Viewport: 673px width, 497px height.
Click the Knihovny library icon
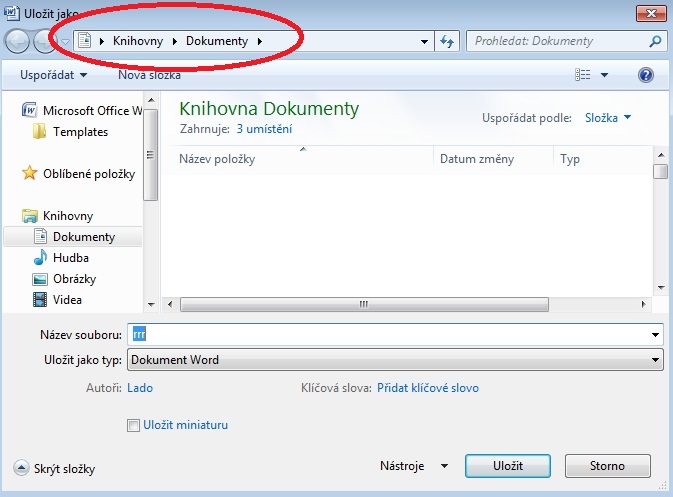coord(30,215)
